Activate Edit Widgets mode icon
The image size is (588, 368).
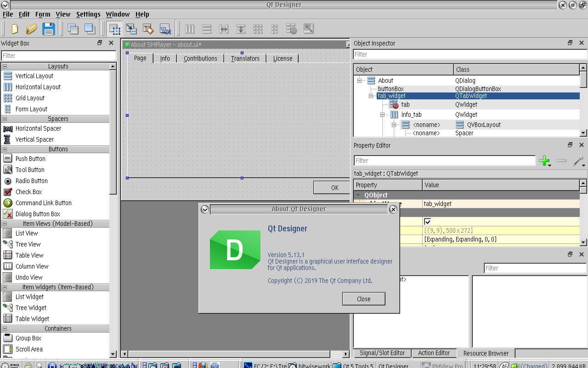point(114,29)
